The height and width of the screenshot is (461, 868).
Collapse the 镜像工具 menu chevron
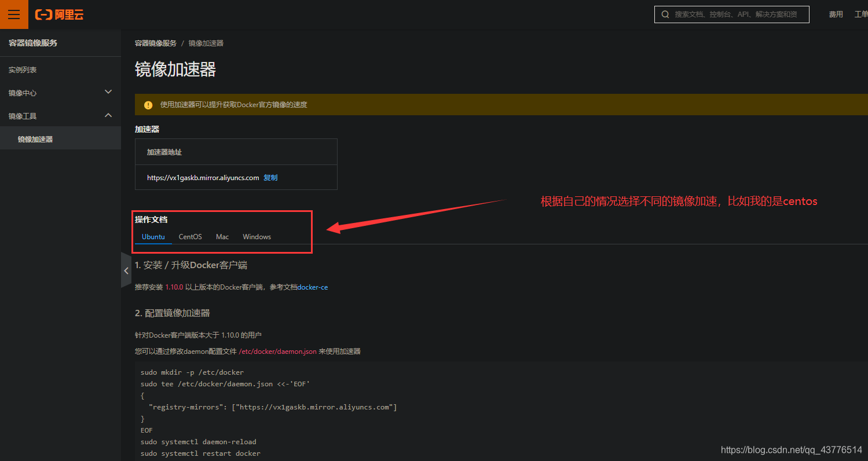[108, 115]
